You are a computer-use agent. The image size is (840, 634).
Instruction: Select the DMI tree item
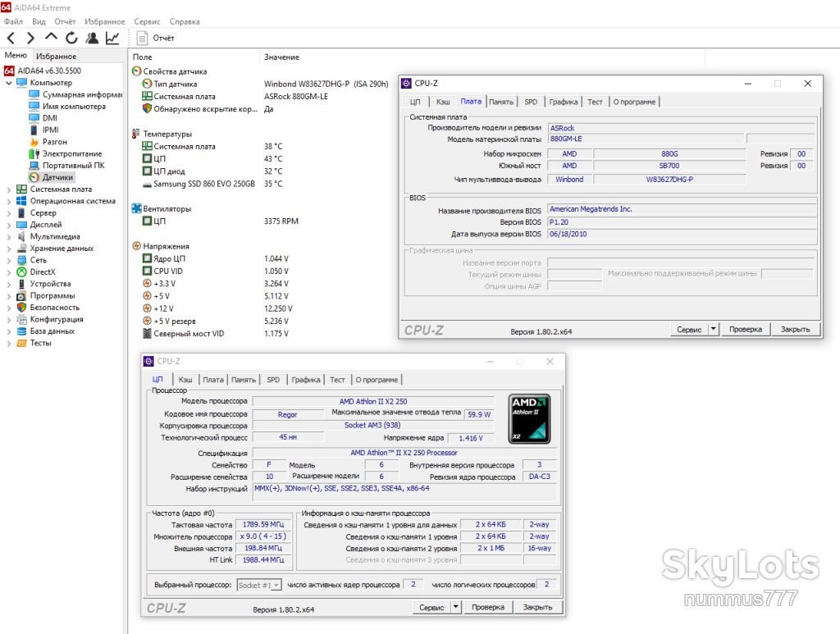point(50,118)
